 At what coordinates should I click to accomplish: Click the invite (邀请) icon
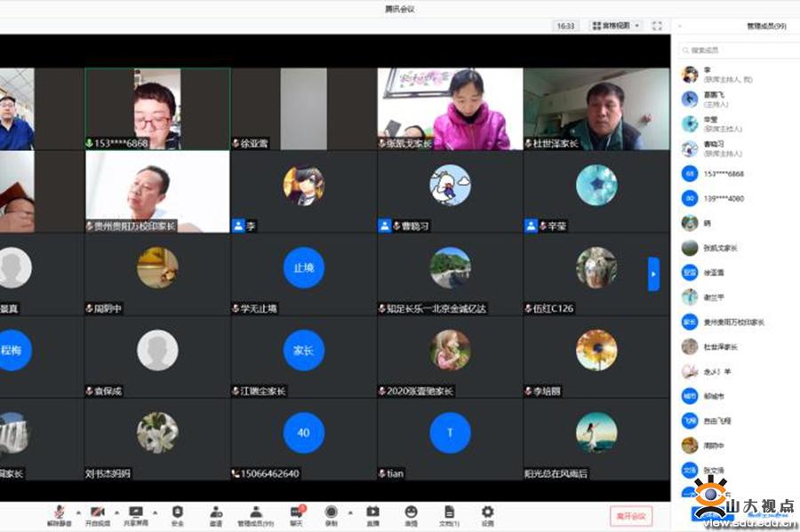(x=216, y=514)
